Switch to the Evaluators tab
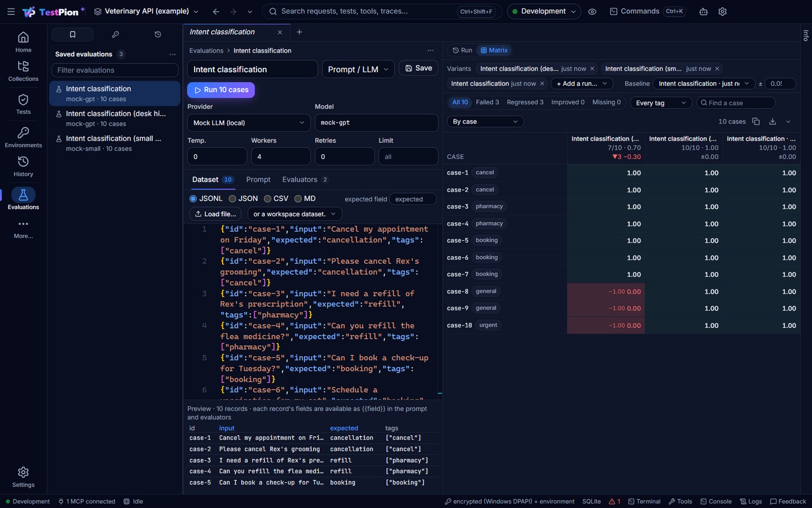 pyautogui.click(x=305, y=179)
